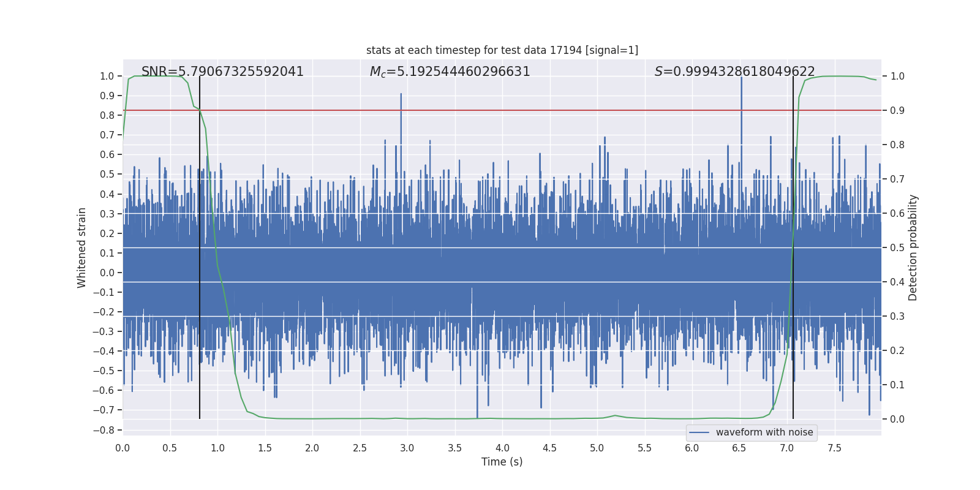The width and height of the screenshot is (980, 490).
Task: Click the black vertical marker near 0.8 seconds
Action: coord(200,245)
